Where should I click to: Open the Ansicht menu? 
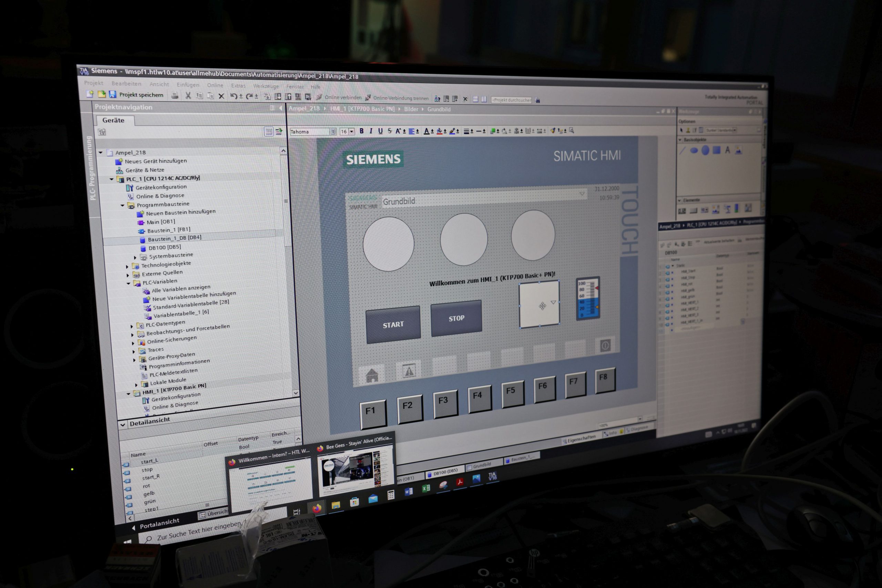coord(159,84)
